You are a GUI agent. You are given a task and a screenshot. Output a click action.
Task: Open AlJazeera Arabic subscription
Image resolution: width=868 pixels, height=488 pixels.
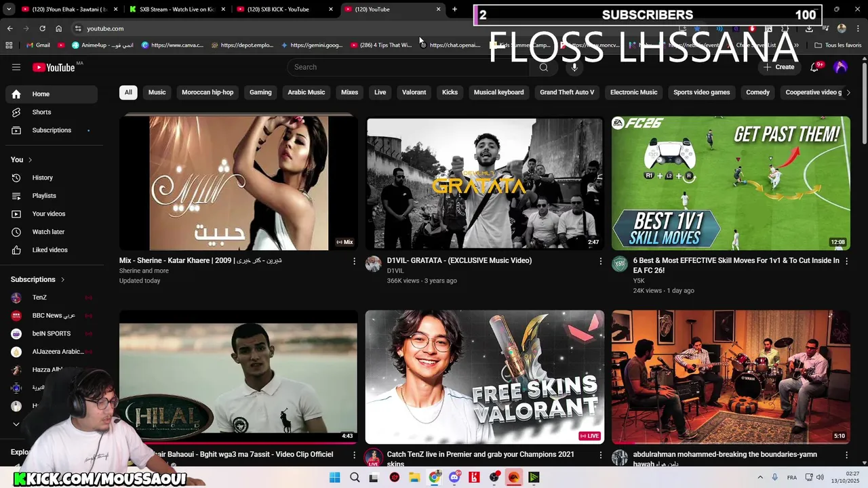pos(52,352)
